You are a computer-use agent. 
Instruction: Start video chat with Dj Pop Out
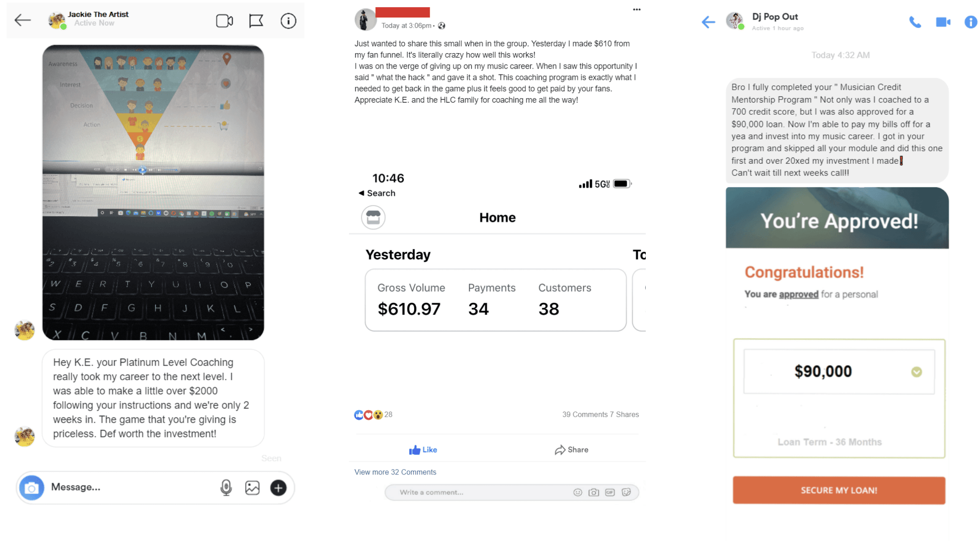pos(943,22)
